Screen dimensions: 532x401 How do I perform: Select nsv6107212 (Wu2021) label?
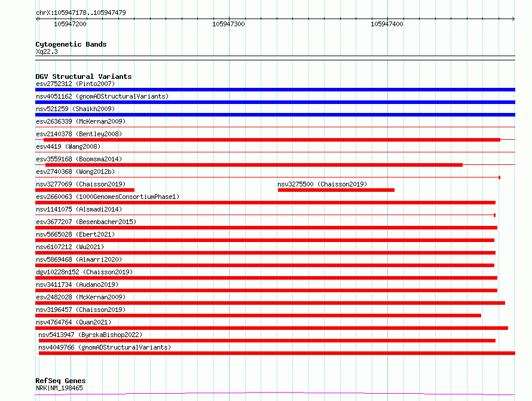(x=70, y=247)
